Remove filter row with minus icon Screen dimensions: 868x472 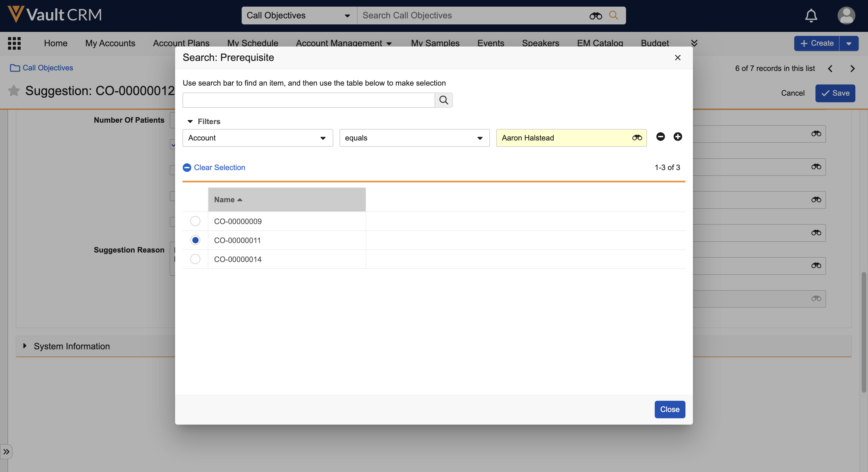click(660, 136)
